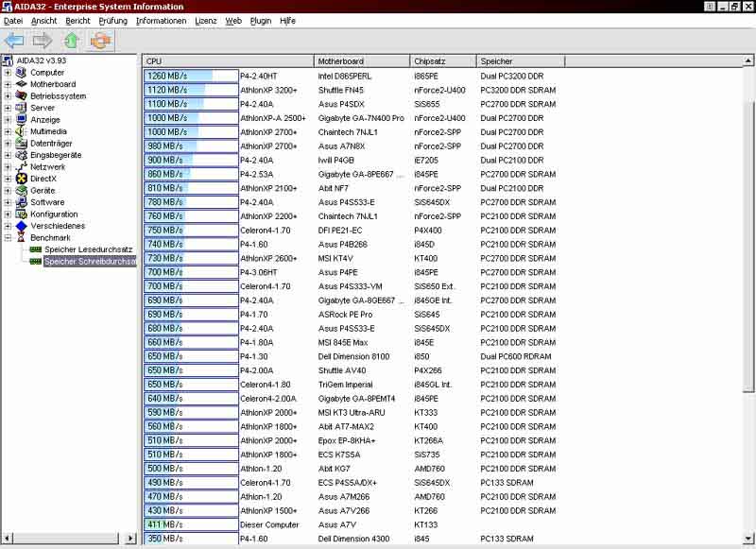Click the Datenträger drive icon
This screenshot has height=549, width=756.
click(x=21, y=143)
